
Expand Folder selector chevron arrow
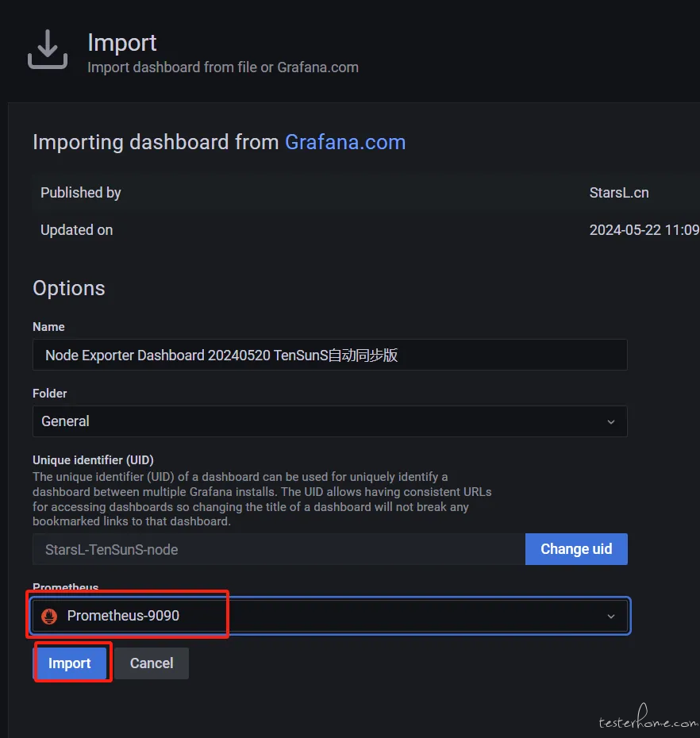coord(610,421)
